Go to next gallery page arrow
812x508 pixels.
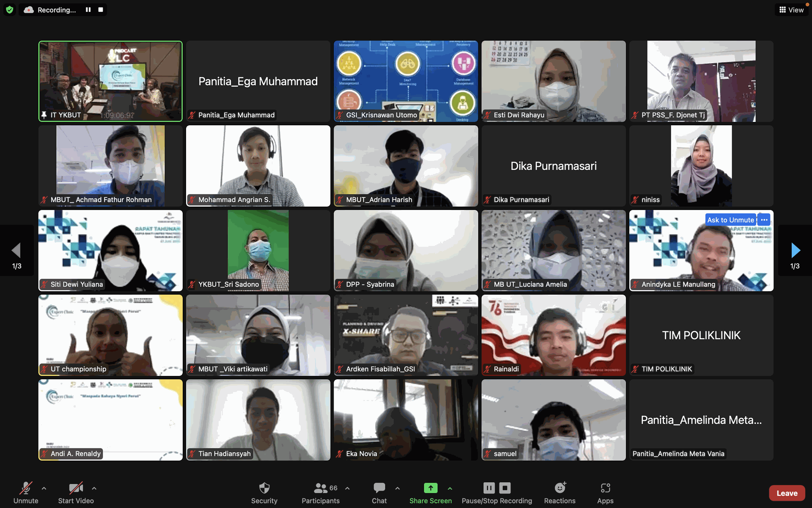[795, 251]
